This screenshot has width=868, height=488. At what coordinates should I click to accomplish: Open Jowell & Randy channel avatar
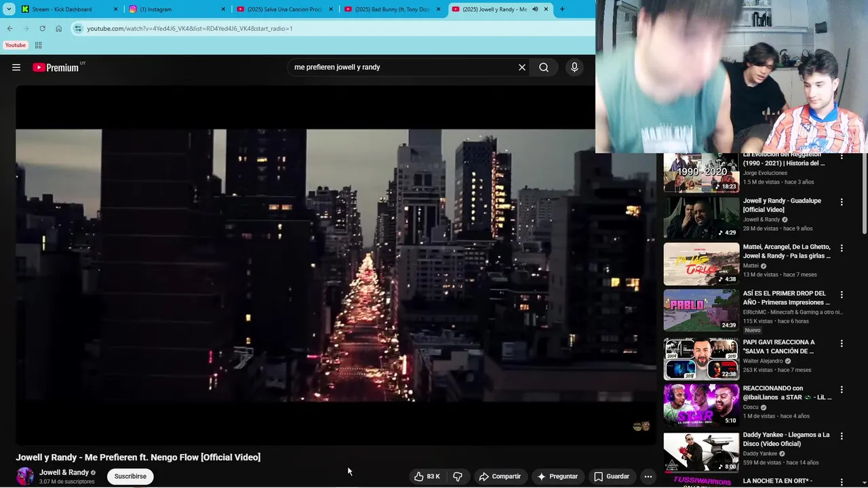click(x=25, y=476)
